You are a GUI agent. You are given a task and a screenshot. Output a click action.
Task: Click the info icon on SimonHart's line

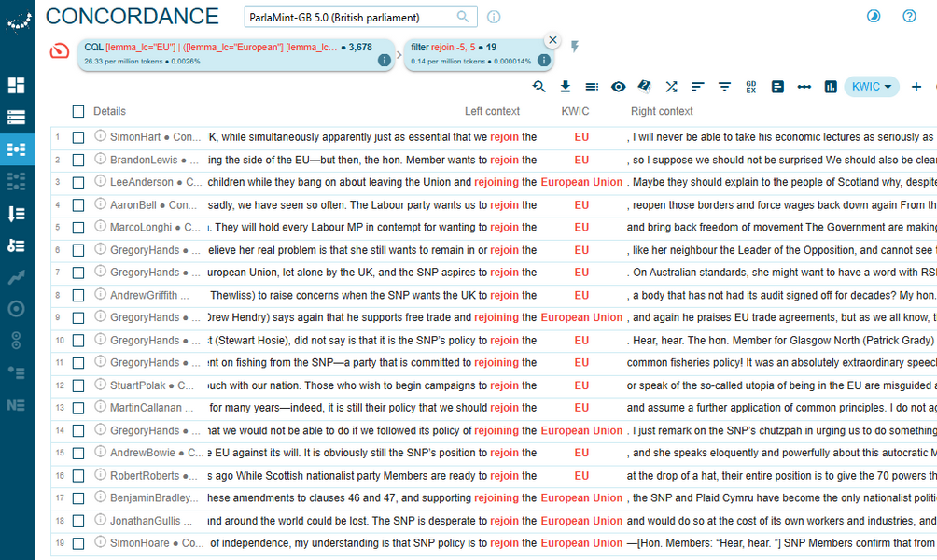(x=100, y=136)
